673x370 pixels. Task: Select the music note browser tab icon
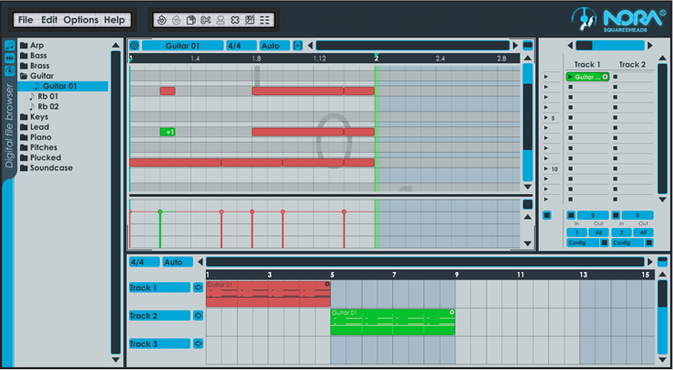tap(9, 45)
